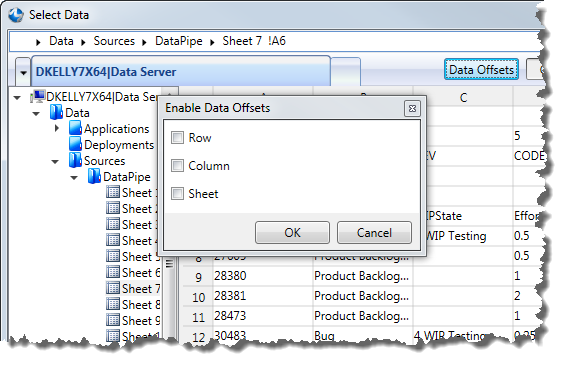The width and height of the screenshot is (566, 365).
Task: Collapse the DKELLY7X64 server tree node
Action: point(17,97)
